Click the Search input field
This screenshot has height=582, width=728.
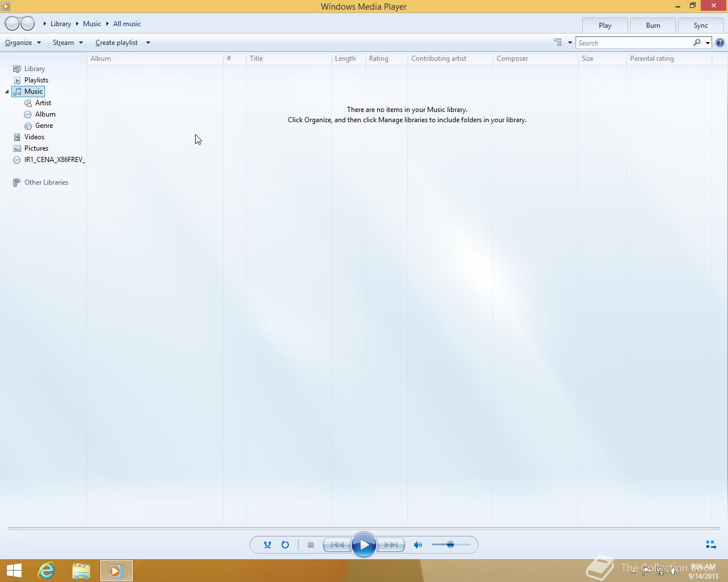633,43
